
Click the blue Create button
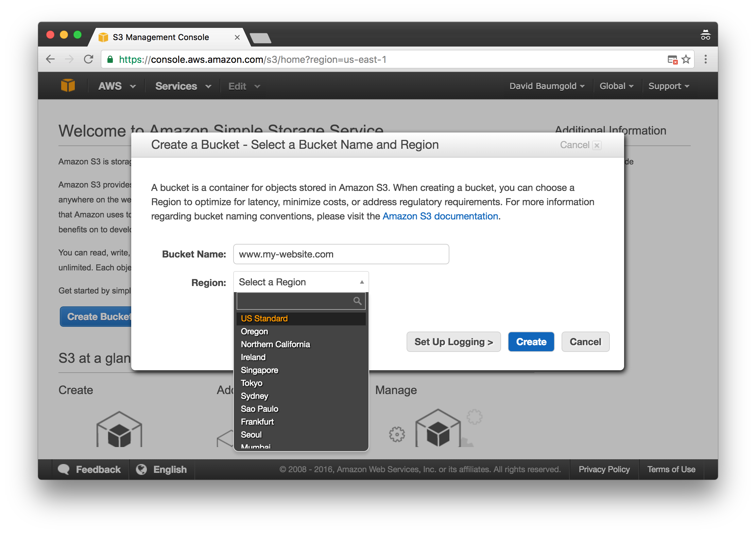click(531, 342)
